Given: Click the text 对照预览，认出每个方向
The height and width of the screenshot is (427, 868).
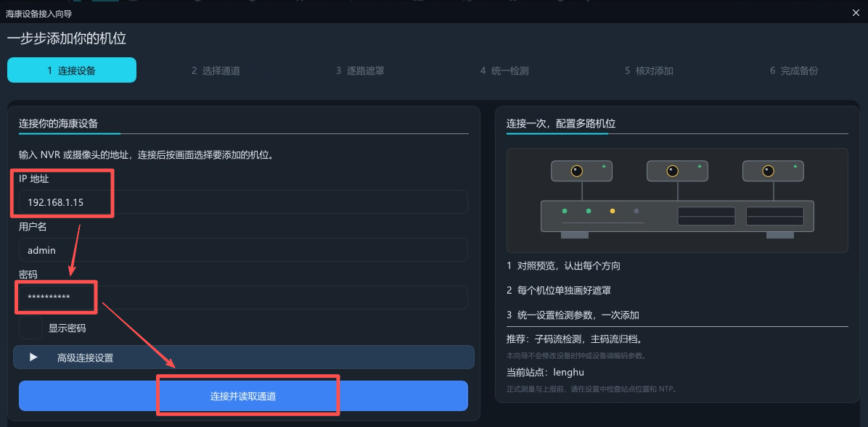Looking at the screenshot, I should (x=568, y=266).
